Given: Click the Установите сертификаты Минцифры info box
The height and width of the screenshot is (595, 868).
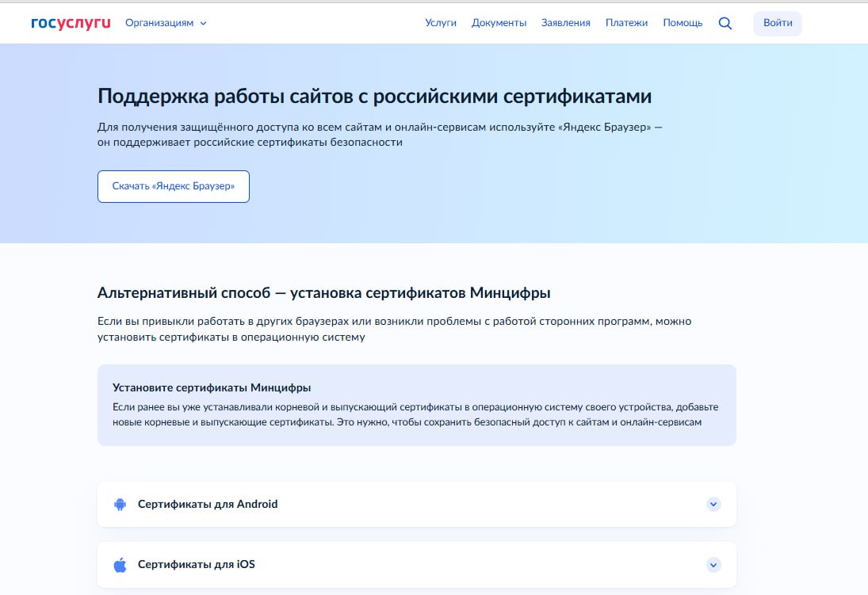Looking at the screenshot, I should pyautogui.click(x=416, y=405).
